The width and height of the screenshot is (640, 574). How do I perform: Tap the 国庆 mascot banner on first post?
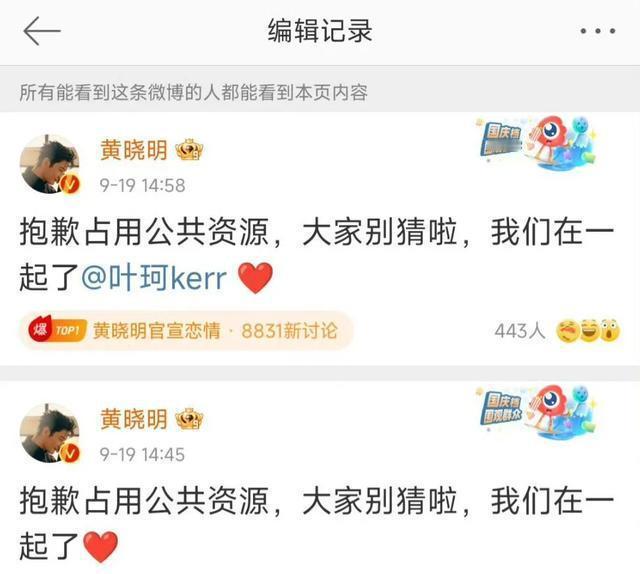pyautogui.click(x=538, y=142)
